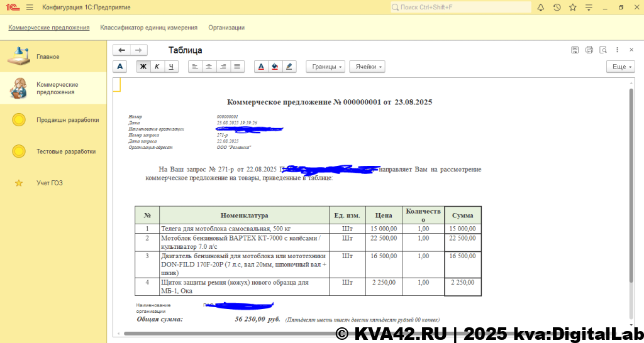The height and width of the screenshot is (343, 644).
Task: Open Учет ГОЗ section in sidebar
Action: tap(50, 183)
